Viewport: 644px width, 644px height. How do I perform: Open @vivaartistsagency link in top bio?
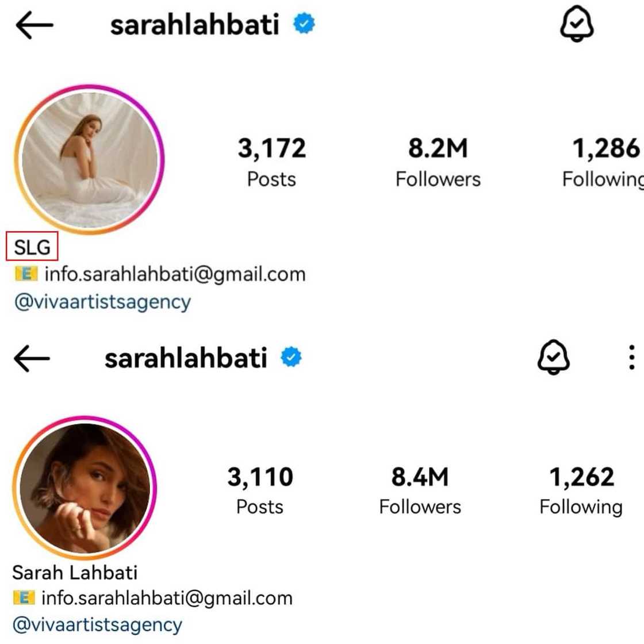pos(103,302)
